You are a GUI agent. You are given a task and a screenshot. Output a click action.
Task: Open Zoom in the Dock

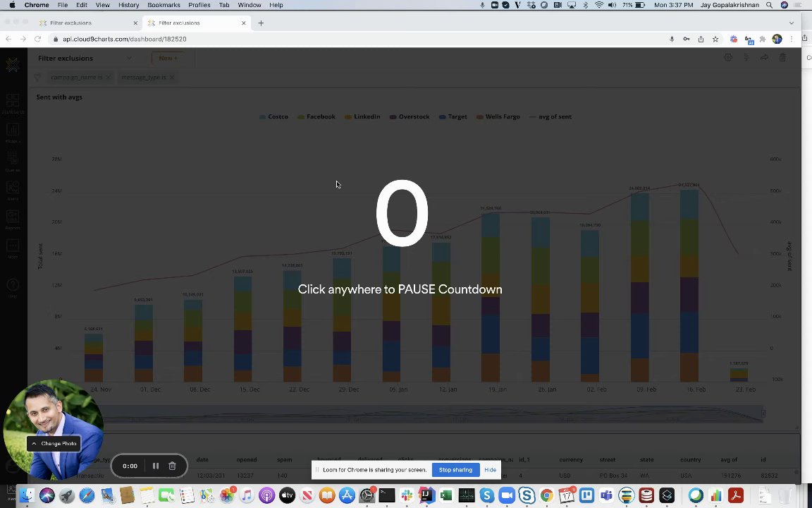[507, 495]
